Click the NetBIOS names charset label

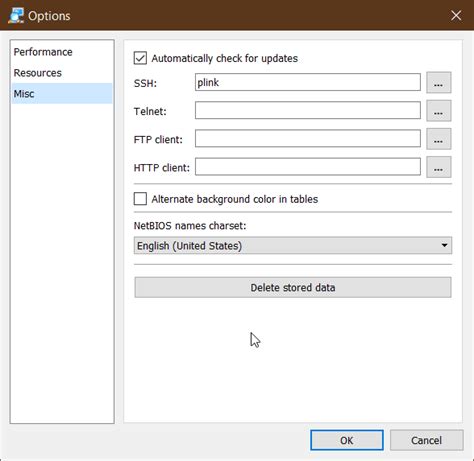[x=190, y=226]
